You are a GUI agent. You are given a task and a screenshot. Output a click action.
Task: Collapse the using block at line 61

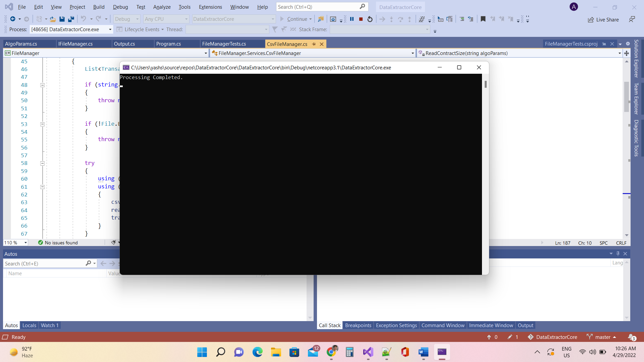[43, 187]
